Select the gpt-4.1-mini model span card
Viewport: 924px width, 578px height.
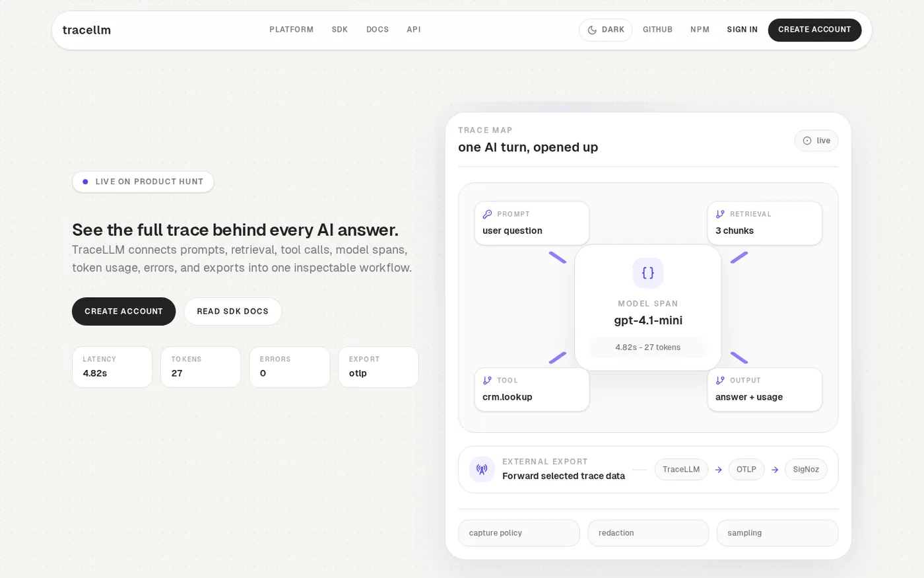click(x=648, y=308)
